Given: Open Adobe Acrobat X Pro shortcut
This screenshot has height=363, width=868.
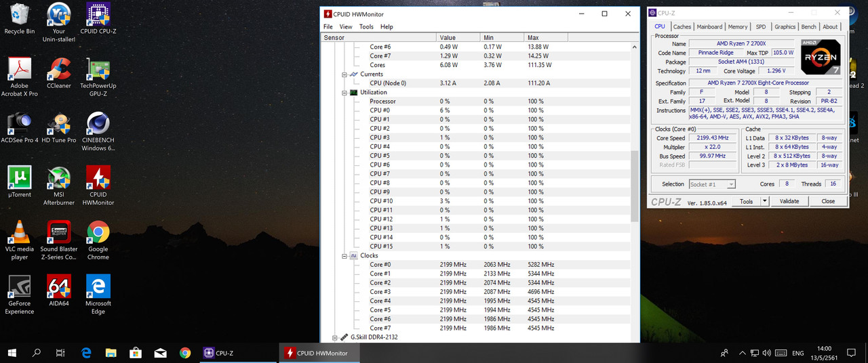Looking at the screenshot, I should [19, 77].
